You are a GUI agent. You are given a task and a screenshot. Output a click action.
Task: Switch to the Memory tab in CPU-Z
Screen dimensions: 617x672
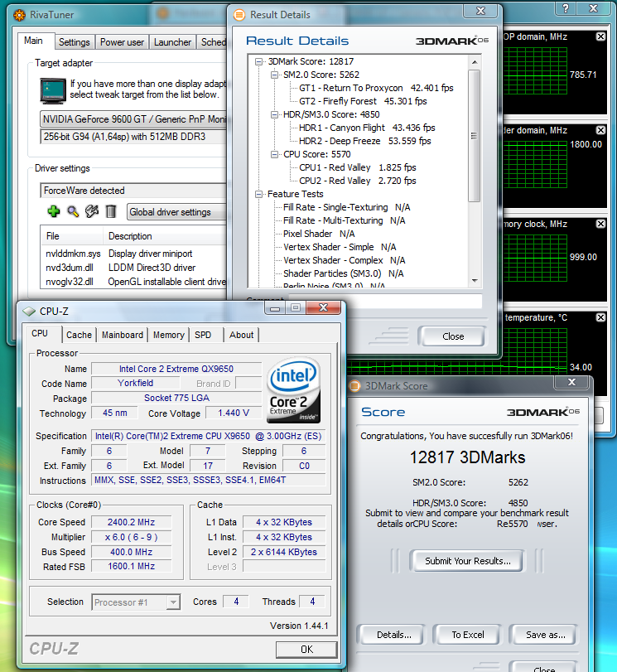click(x=169, y=335)
